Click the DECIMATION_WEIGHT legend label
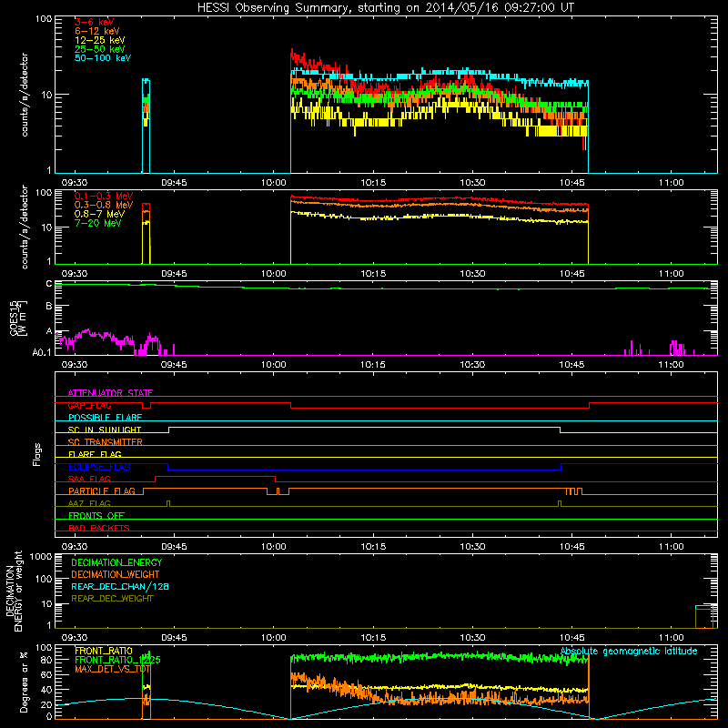The width and height of the screenshot is (728, 728). coord(116,574)
